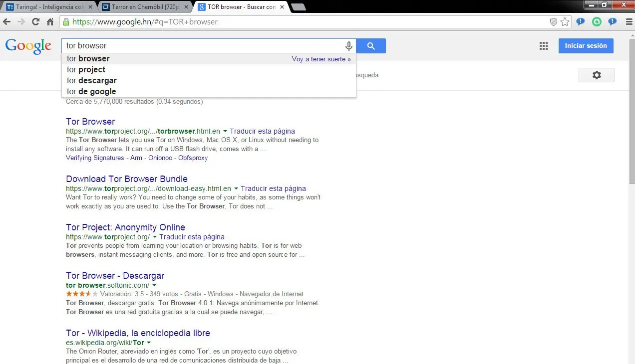The width and height of the screenshot is (635, 364).
Task: Open the 'Tor Browser' result title
Action: point(90,122)
